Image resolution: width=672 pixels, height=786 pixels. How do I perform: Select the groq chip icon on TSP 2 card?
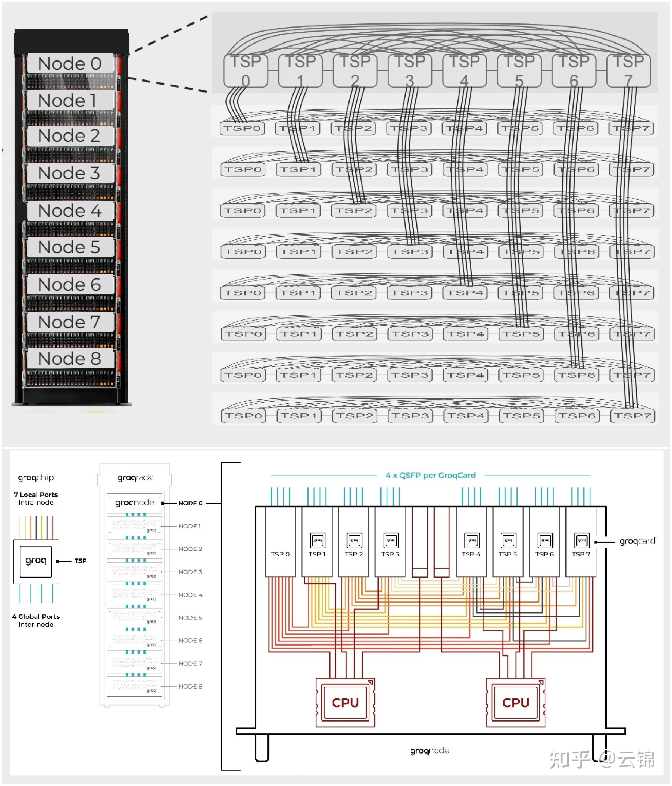click(354, 540)
